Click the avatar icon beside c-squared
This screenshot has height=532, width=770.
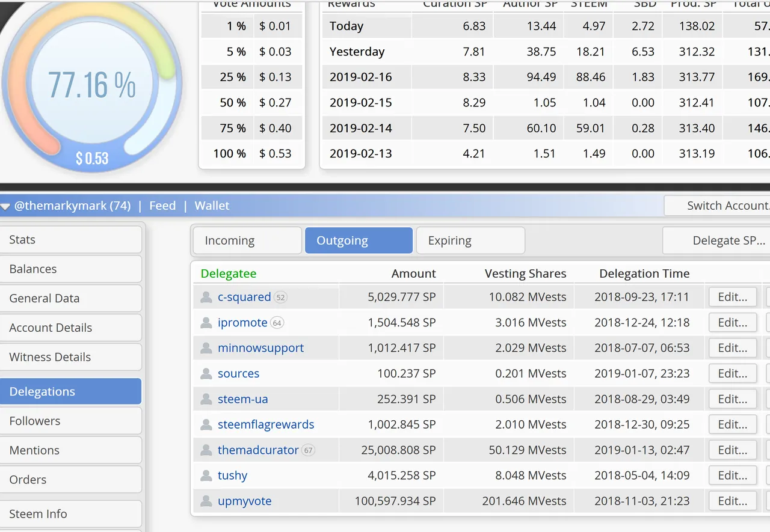pyautogui.click(x=206, y=297)
